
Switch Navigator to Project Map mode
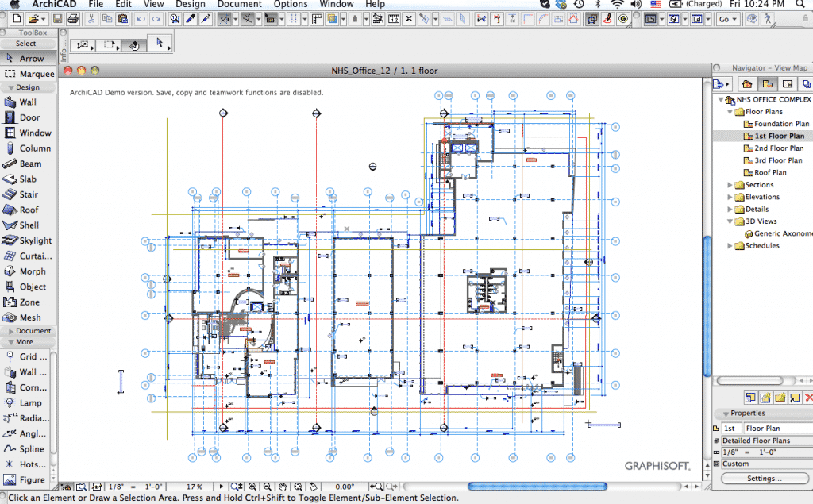747,83
